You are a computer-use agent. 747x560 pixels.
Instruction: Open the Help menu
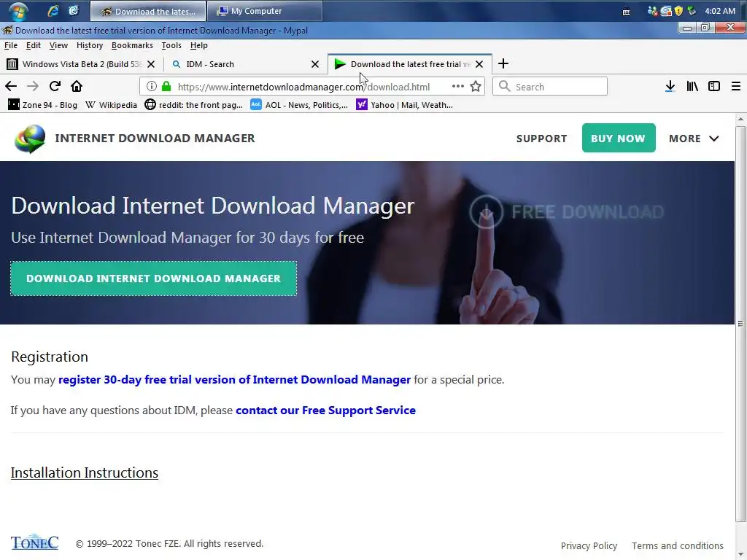[x=198, y=45]
